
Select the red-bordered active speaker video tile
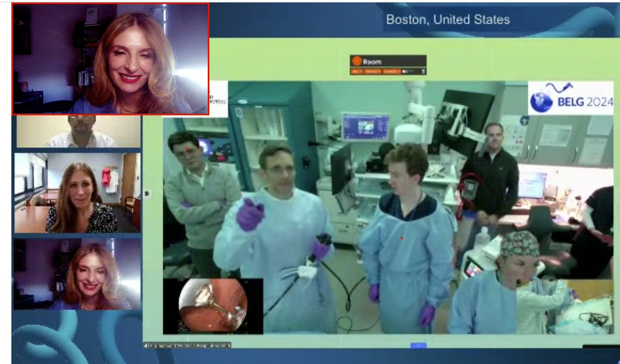point(111,59)
